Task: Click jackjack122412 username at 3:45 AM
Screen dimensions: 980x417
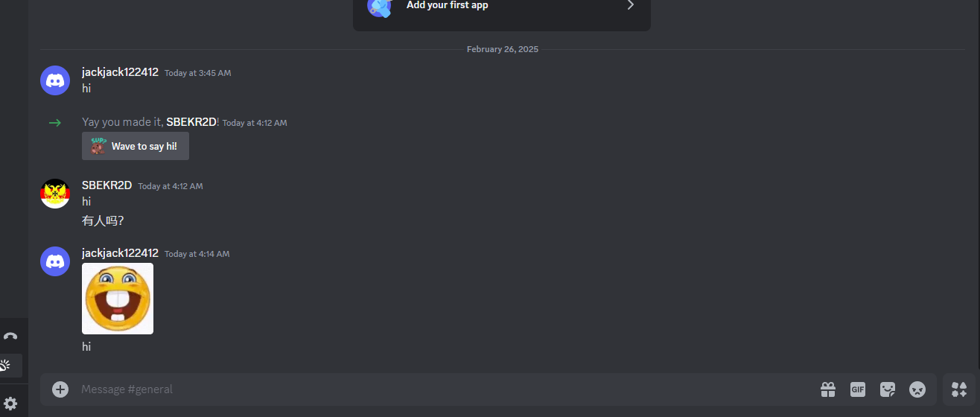Action: coord(120,72)
